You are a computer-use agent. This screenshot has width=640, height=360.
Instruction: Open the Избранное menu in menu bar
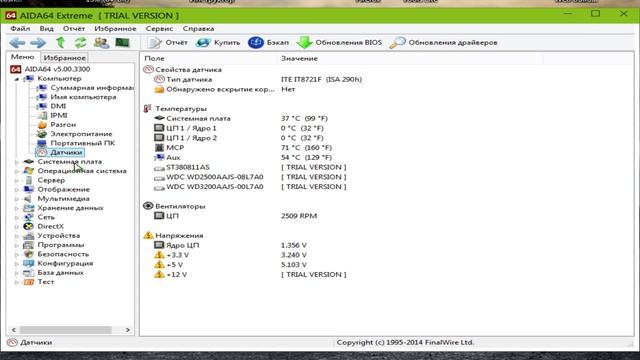pos(115,29)
